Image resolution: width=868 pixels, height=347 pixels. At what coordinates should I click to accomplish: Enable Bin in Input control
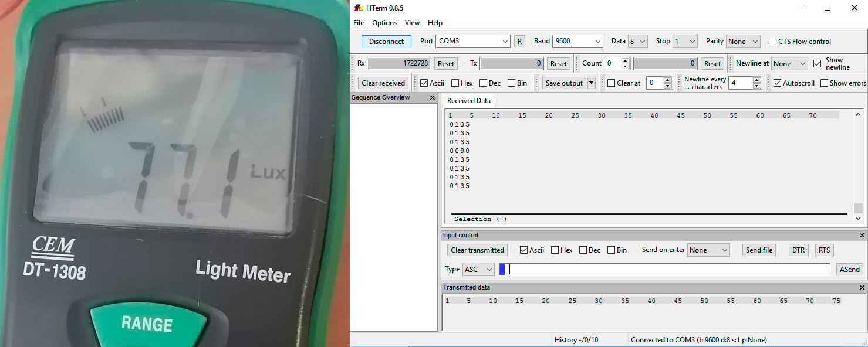(x=617, y=250)
